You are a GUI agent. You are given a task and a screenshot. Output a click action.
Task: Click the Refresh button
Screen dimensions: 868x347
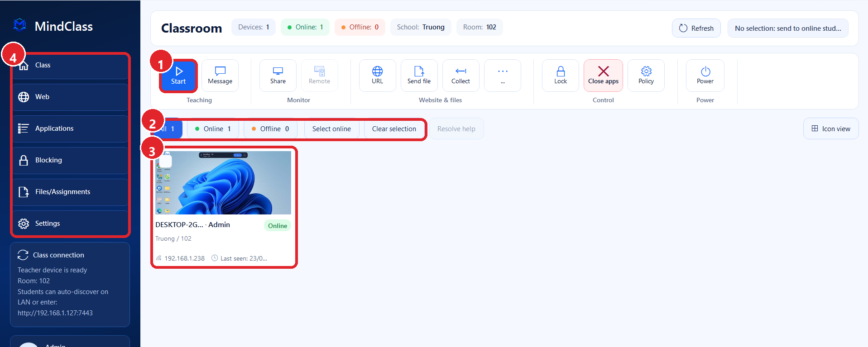696,28
